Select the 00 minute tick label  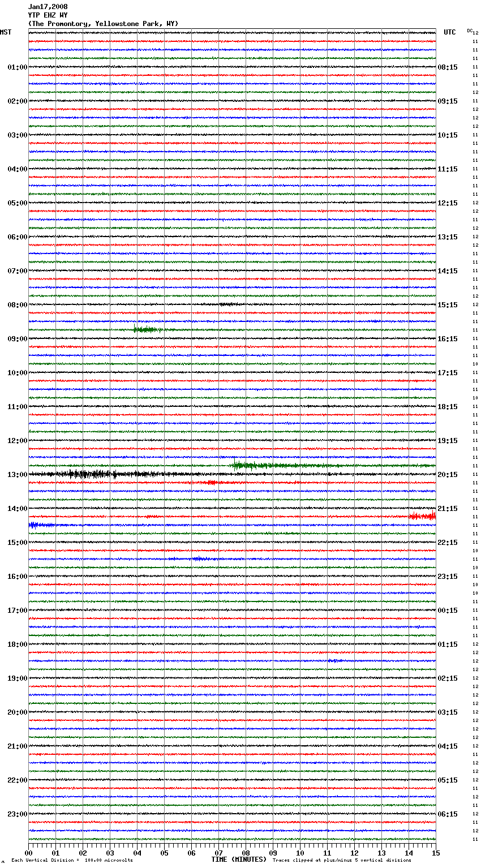29,853
